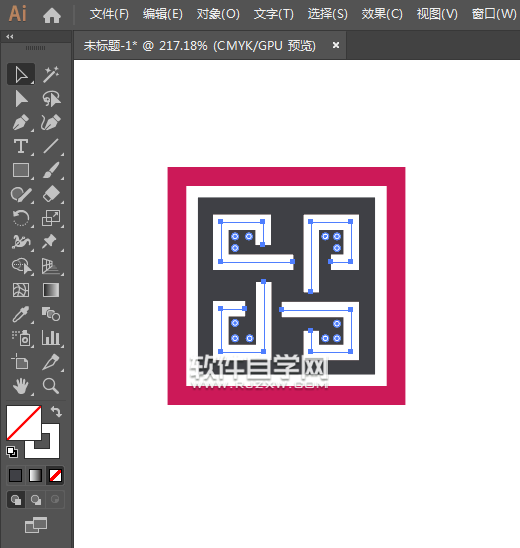
Task: Click the fill color swatch
Action: 24,423
